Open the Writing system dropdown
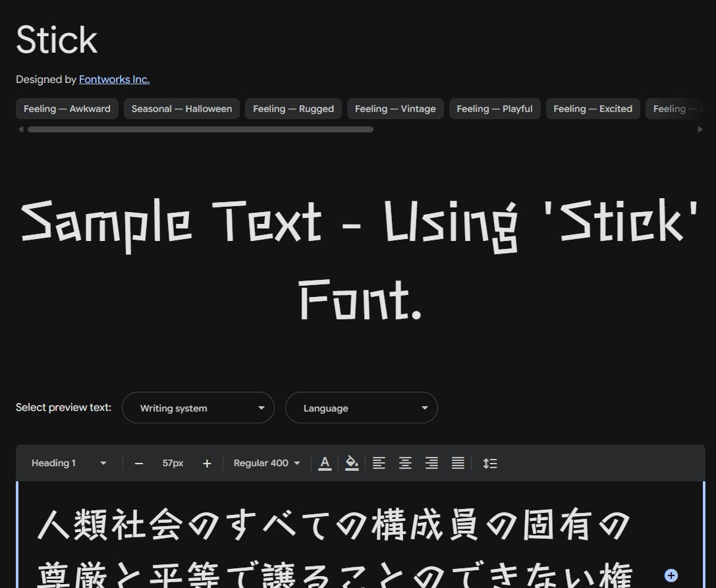 coord(198,408)
